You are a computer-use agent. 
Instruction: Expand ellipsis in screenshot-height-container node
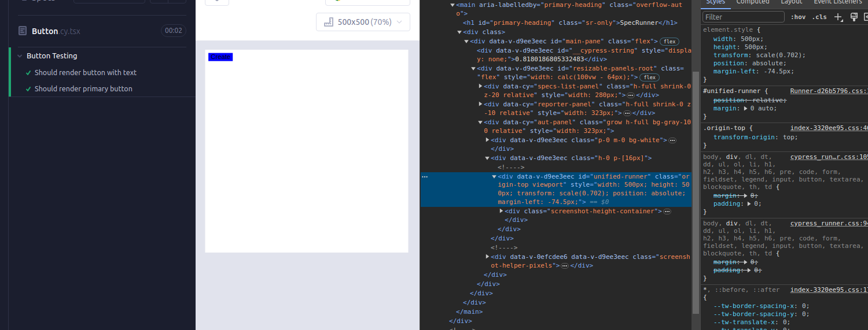pos(667,212)
